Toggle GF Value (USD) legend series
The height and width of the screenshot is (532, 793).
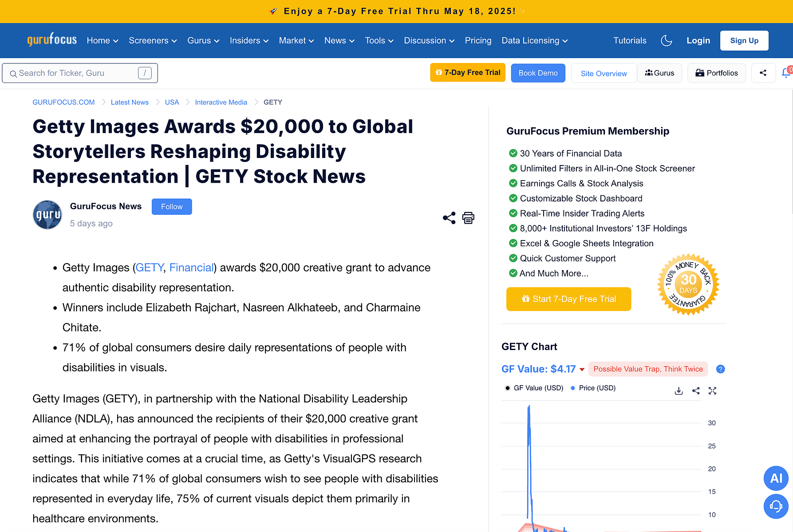click(x=534, y=388)
